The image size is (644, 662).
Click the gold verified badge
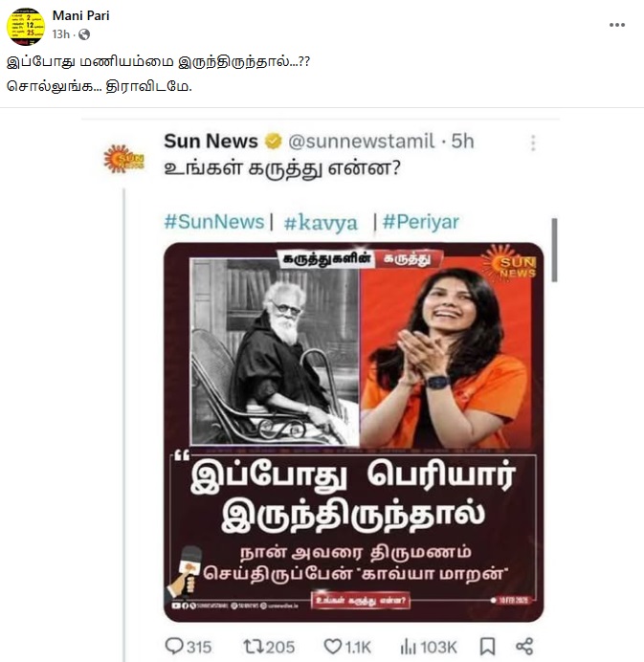coord(274,141)
